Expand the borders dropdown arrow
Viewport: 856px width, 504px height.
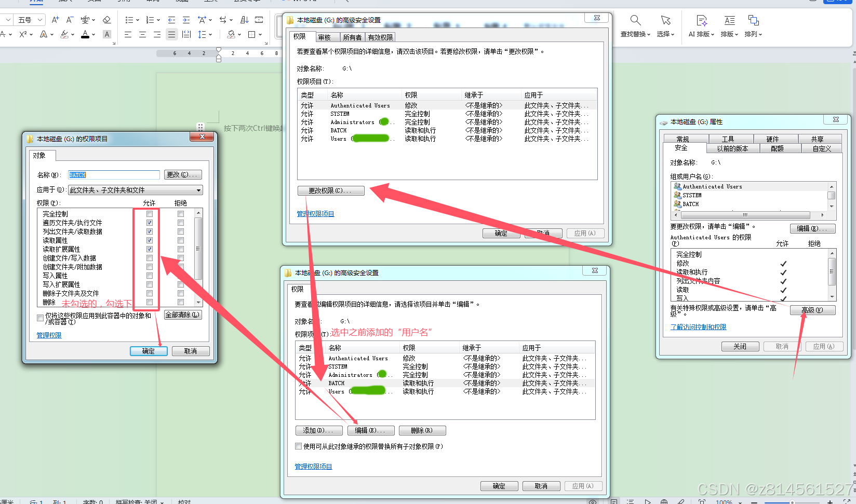click(x=260, y=35)
